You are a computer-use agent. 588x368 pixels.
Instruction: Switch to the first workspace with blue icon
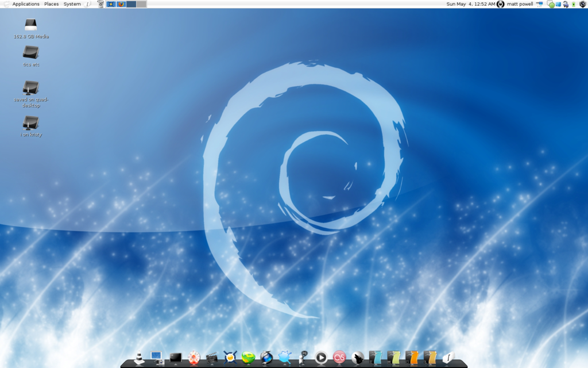point(111,4)
